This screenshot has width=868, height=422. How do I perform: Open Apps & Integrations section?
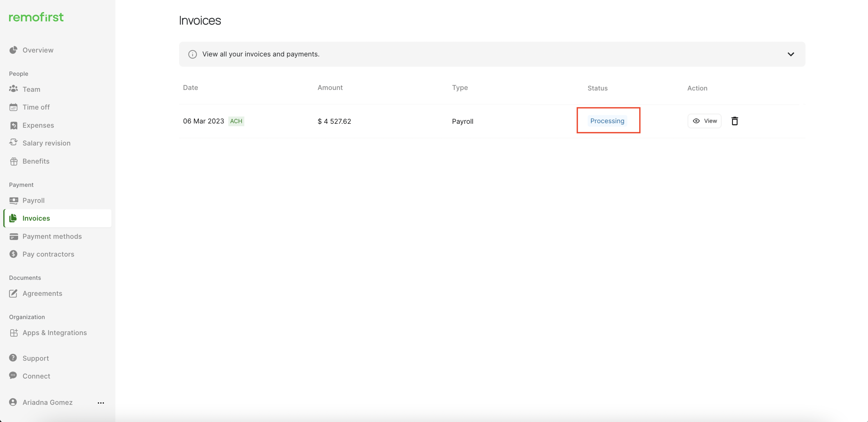54,333
